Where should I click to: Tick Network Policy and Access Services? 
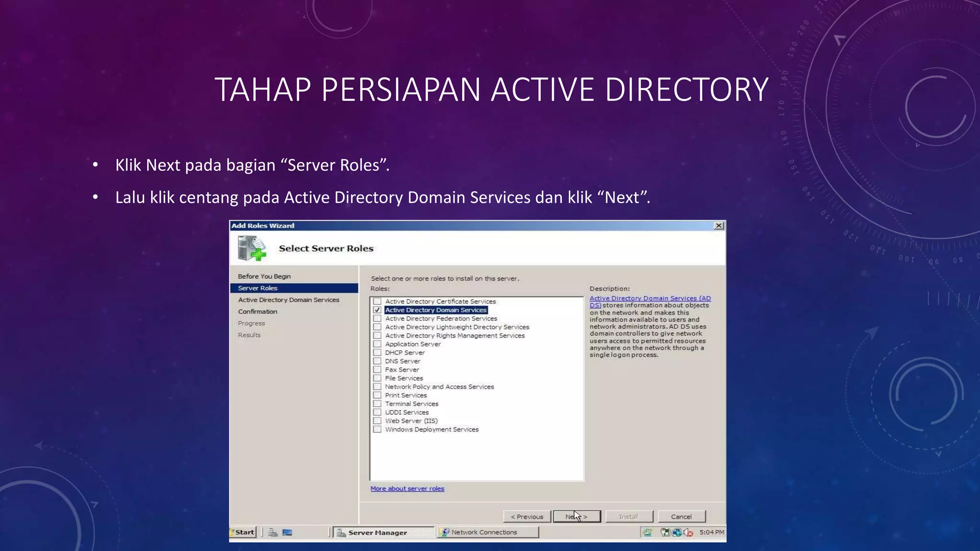coord(377,386)
